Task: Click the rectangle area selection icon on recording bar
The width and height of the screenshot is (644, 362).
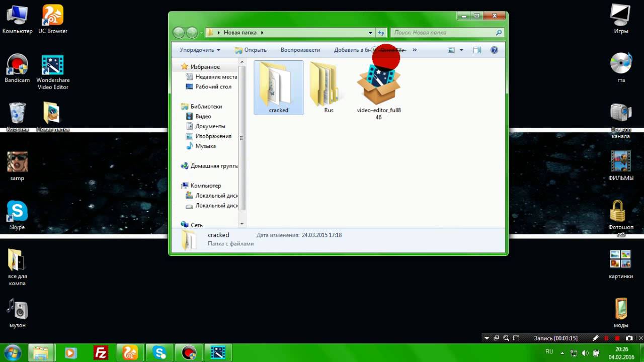Action: pyautogui.click(x=517, y=338)
